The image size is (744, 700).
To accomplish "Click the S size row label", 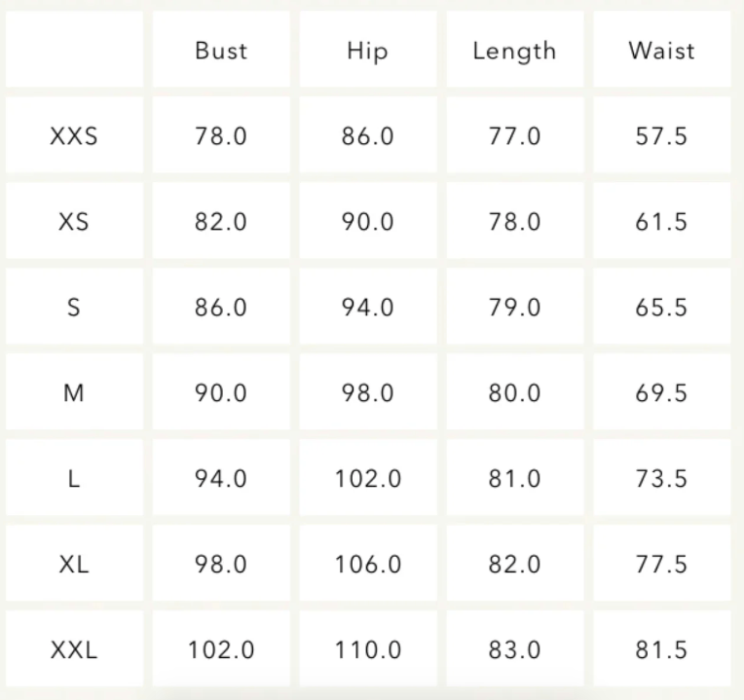I will (x=74, y=308).
